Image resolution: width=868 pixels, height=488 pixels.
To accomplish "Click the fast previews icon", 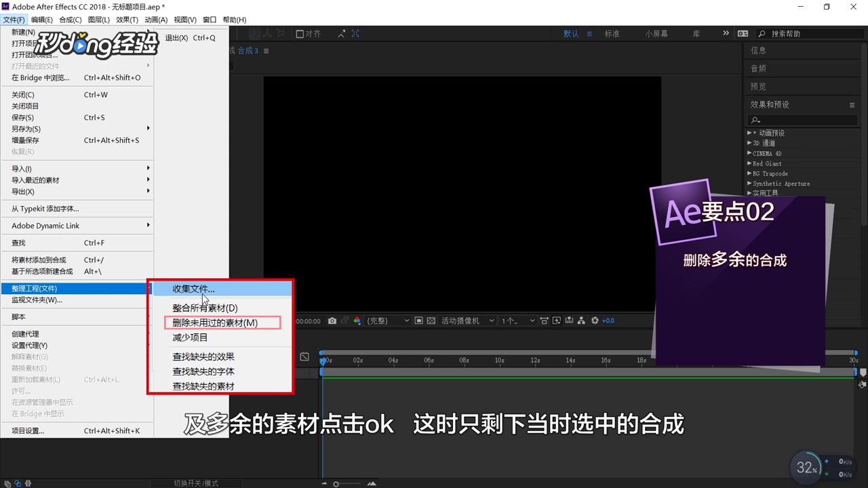I will point(557,321).
